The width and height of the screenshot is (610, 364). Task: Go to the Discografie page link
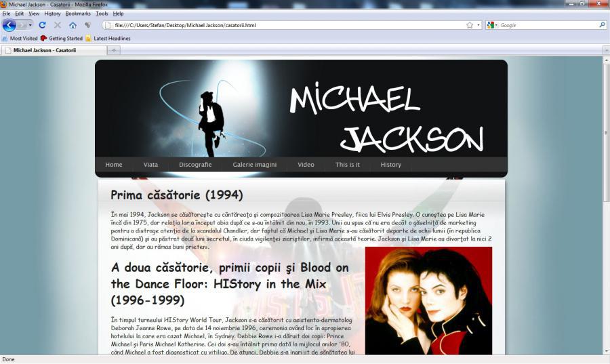[195, 165]
